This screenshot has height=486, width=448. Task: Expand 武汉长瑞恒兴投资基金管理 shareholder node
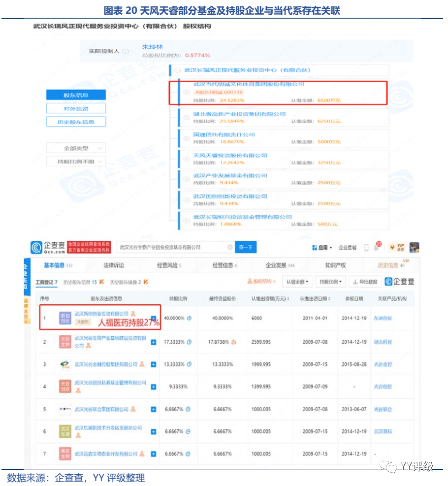coord(187,221)
